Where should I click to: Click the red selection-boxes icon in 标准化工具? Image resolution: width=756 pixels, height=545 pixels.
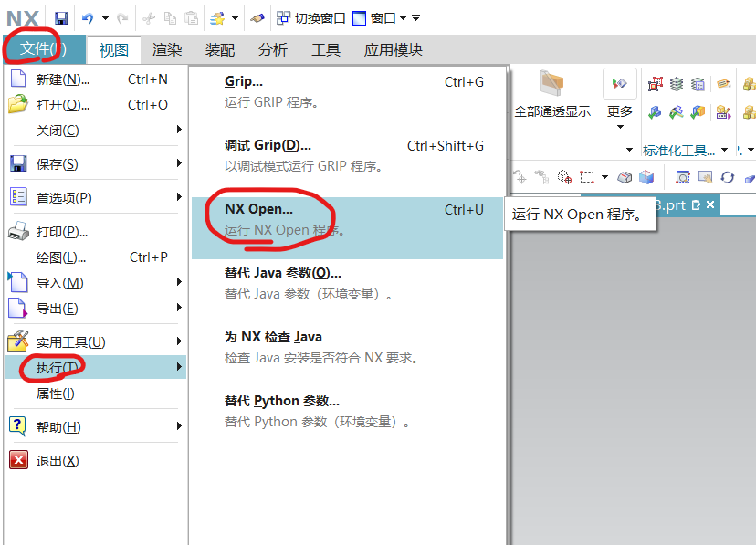pyautogui.click(x=656, y=84)
